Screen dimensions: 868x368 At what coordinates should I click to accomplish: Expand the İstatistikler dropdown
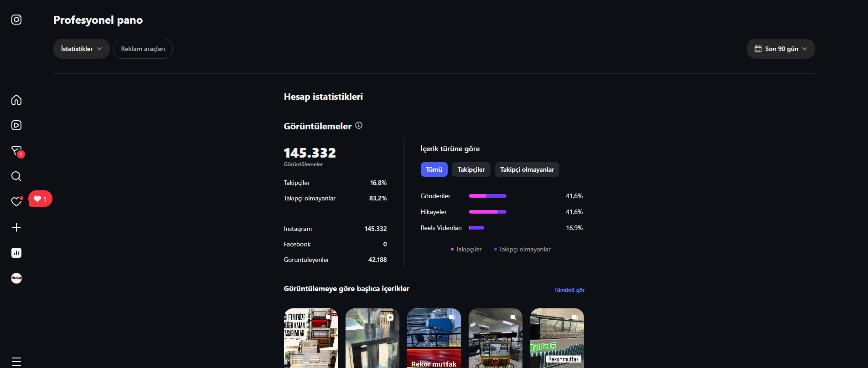[82, 49]
